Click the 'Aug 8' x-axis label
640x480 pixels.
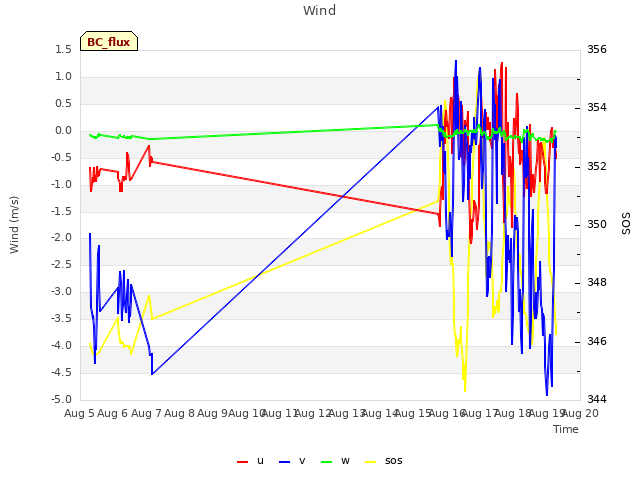pyautogui.click(x=179, y=413)
